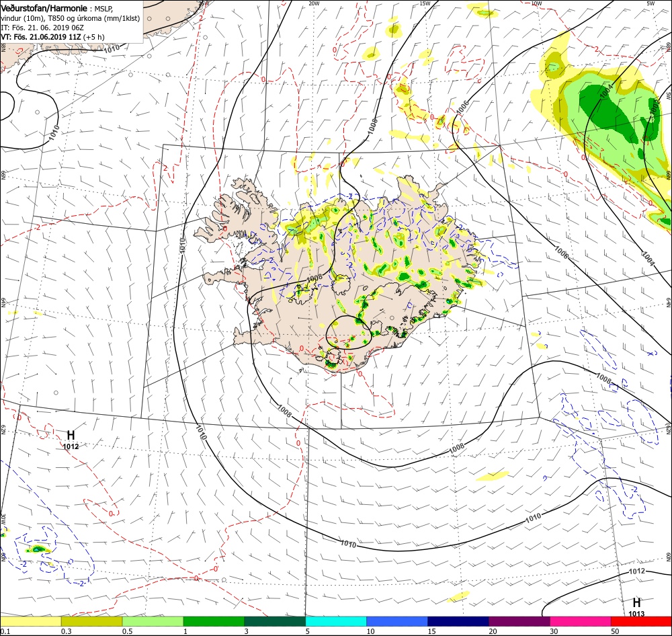Choose the navy 15 mm legend swatch
Screen dimensions: 672x636
458,621
